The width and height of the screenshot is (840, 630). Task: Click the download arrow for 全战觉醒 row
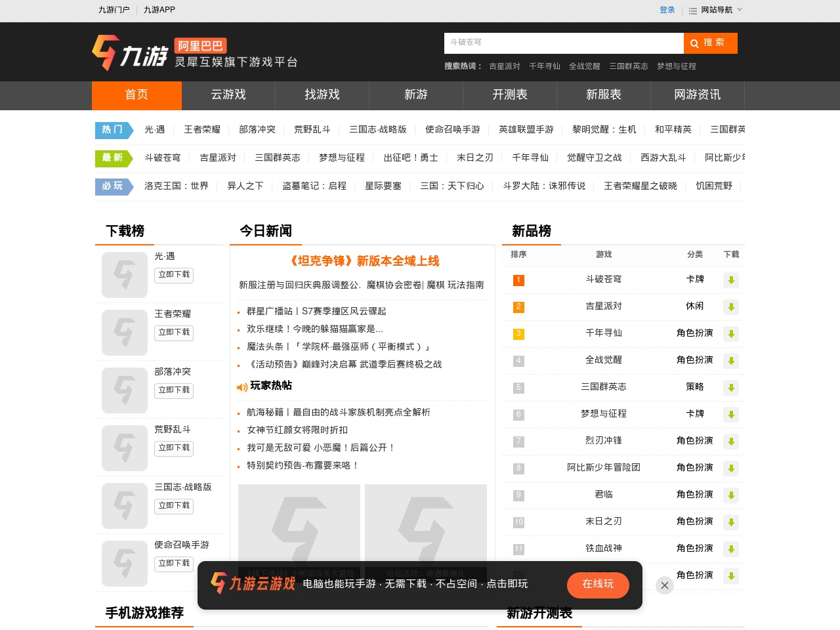pos(731,361)
